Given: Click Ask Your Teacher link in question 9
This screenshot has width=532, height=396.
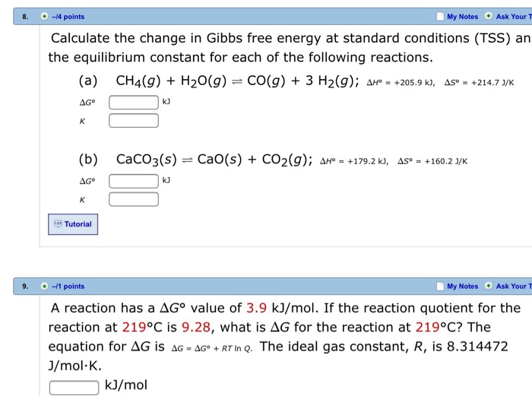Looking at the screenshot, I should coord(513,287).
